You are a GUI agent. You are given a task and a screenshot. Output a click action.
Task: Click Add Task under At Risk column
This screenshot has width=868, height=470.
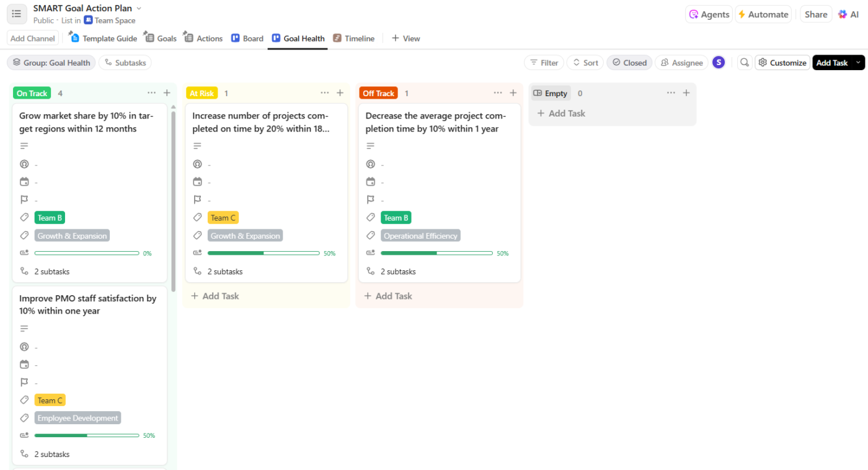[215, 296]
